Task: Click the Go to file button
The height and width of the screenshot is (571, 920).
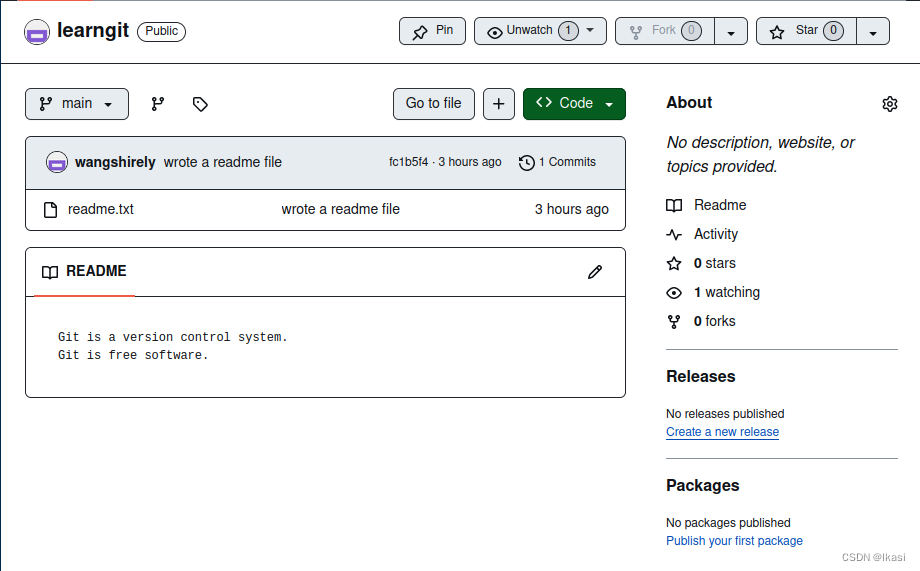Action: (x=434, y=104)
